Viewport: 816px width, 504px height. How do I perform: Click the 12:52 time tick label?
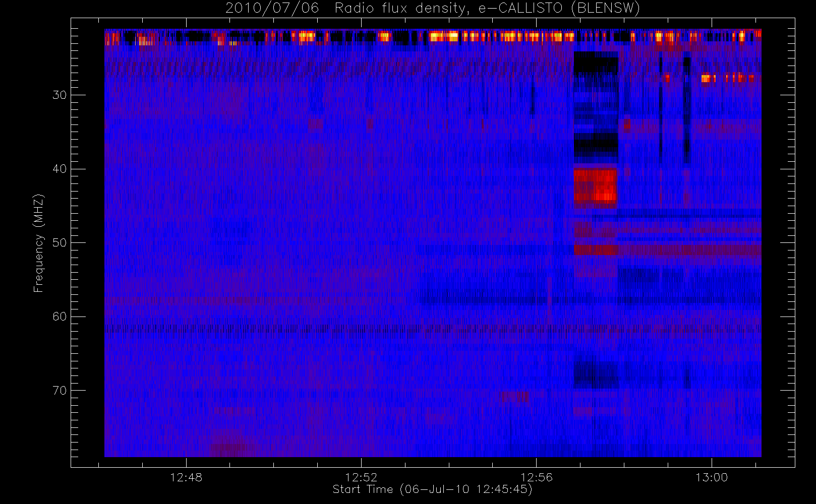point(361,477)
